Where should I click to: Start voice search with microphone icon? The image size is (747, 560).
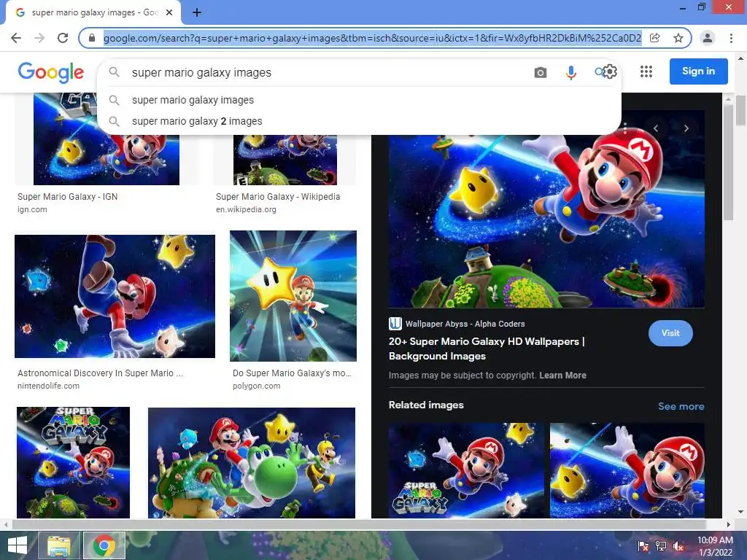570,72
